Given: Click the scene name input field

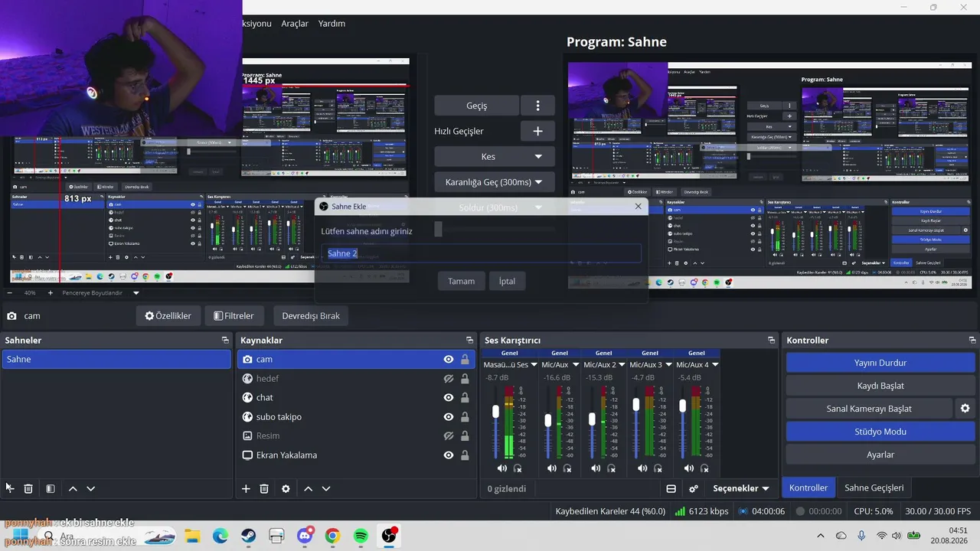Looking at the screenshot, I should point(481,253).
